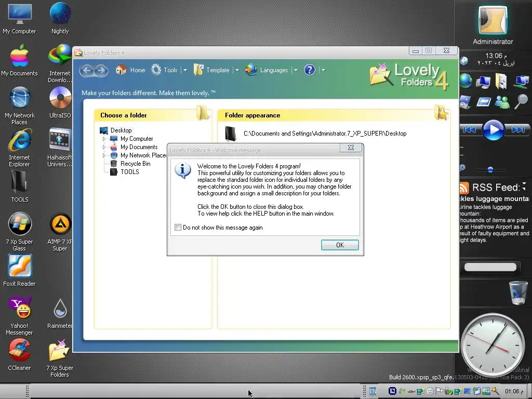Open the Home page in Lovely Folders
This screenshot has width=532, height=399.
point(130,70)
